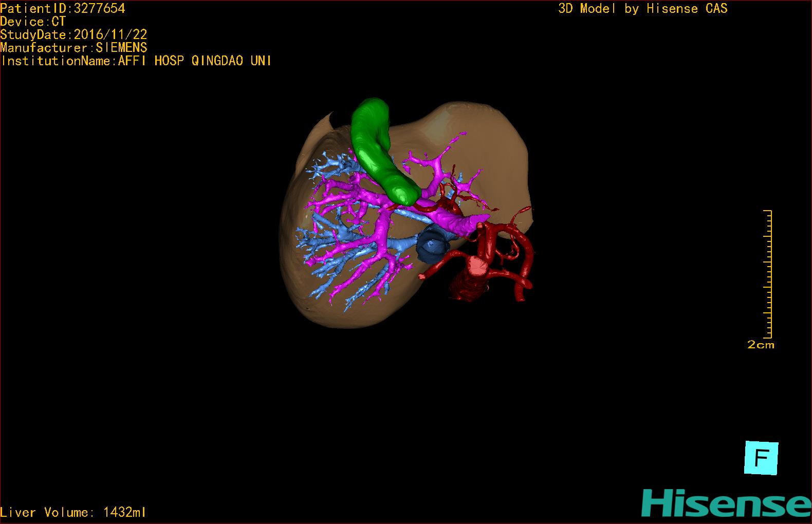Click the 3D Model by Hisense CAS text
The image size is (812, 524).
point(643,8)
